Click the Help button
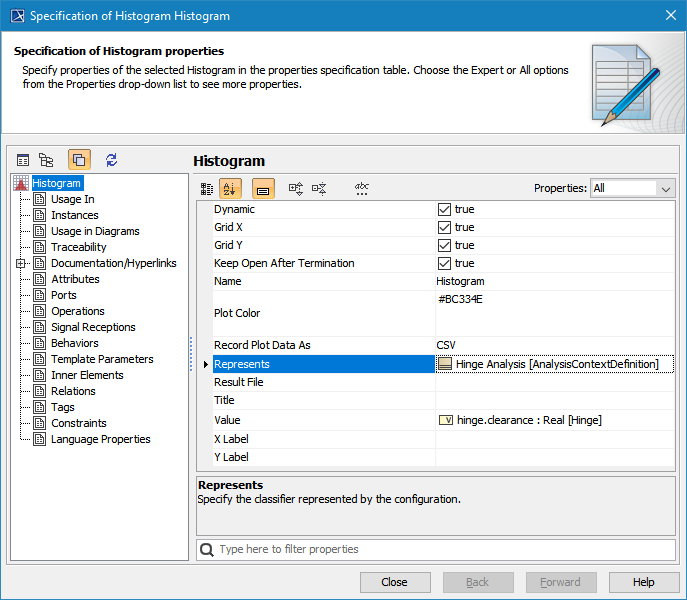This screenshot has height=600, width=687. coord(643,582)
